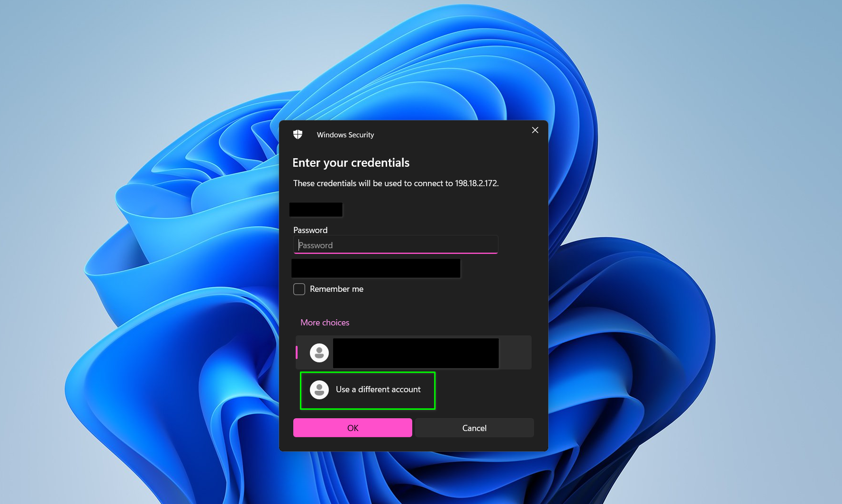Choose the "Use a different account" text
The height and width of the screenshot is (504, 842).
click(x=378, y=389)
